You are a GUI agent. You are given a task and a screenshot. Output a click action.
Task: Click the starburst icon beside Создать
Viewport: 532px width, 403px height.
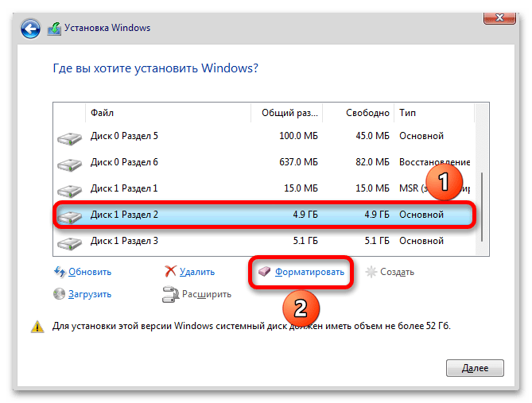click(x=371, y=272)
